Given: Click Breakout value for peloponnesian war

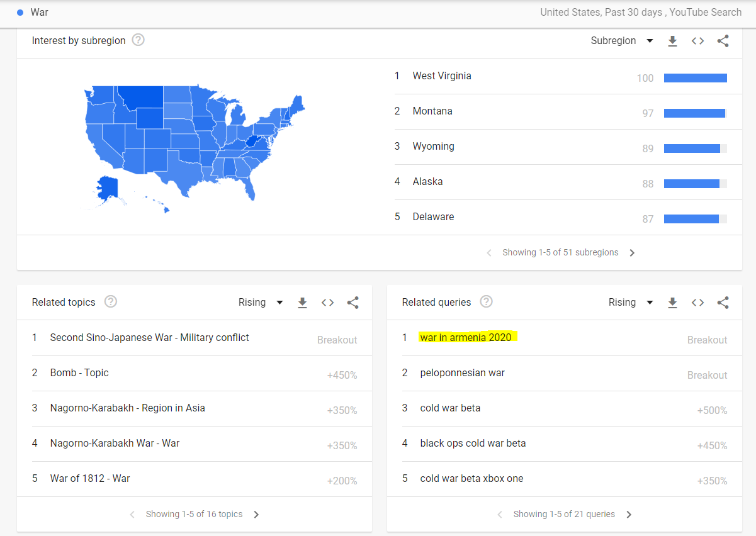Looking at the screenshot, I should click(x=707, y=376).
